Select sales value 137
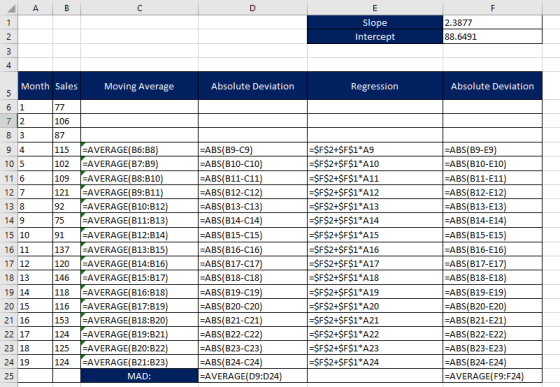Image resolution: width=560 pixels, height=387 pixels. [67, 249]
